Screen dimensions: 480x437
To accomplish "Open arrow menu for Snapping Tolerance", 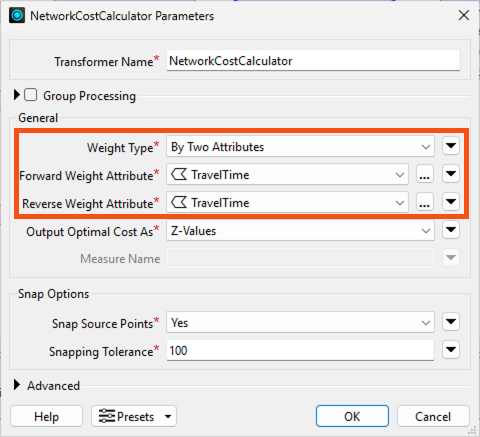I will 451,350.
